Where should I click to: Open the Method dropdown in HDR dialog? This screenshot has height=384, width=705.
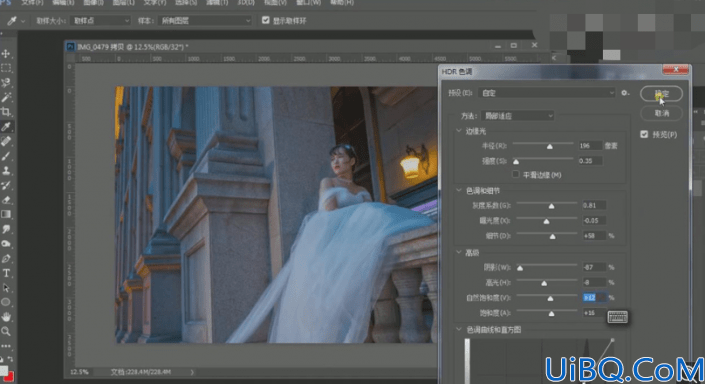click(518, 116)
